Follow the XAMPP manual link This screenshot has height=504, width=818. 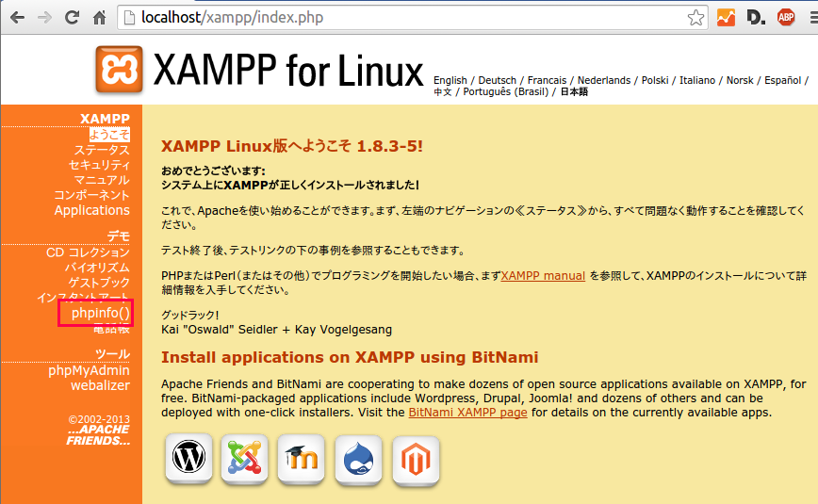[x=543, y=275]
